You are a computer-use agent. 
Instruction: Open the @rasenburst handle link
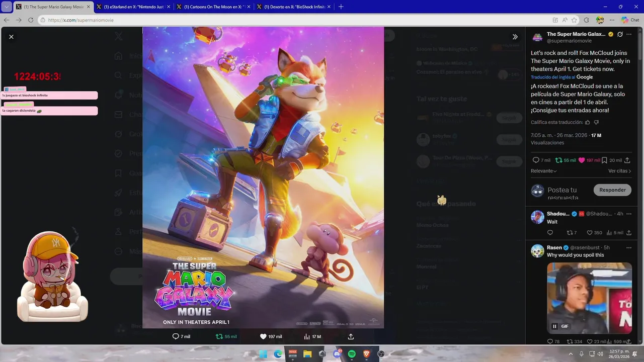586,247
